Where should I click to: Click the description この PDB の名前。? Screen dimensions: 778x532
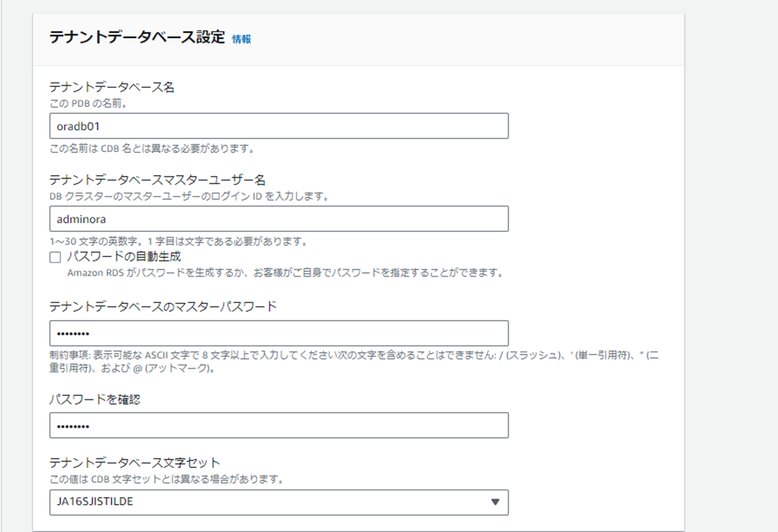88,103
